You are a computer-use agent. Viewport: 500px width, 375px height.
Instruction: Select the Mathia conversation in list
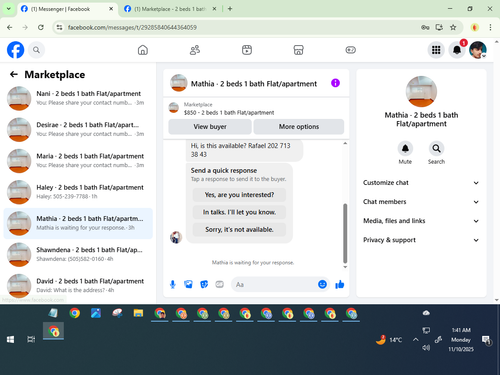[78, 223]
